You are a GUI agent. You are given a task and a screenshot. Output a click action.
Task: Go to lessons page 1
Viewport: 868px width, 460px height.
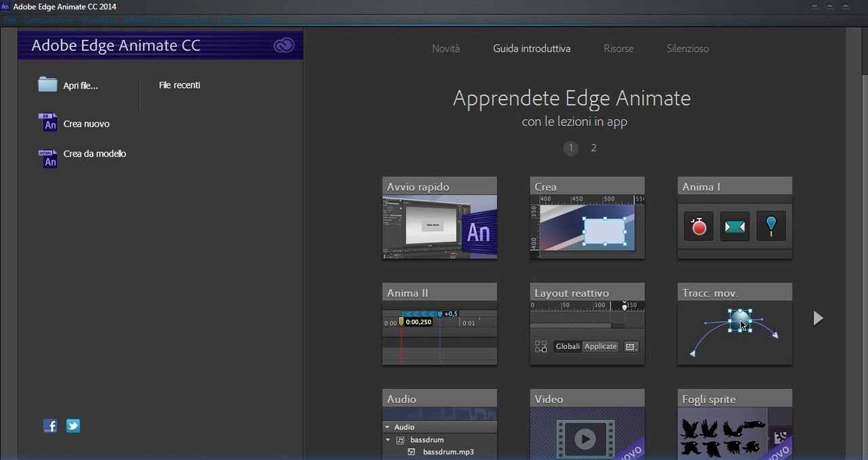pyautogui.click(x=571, y=148)
